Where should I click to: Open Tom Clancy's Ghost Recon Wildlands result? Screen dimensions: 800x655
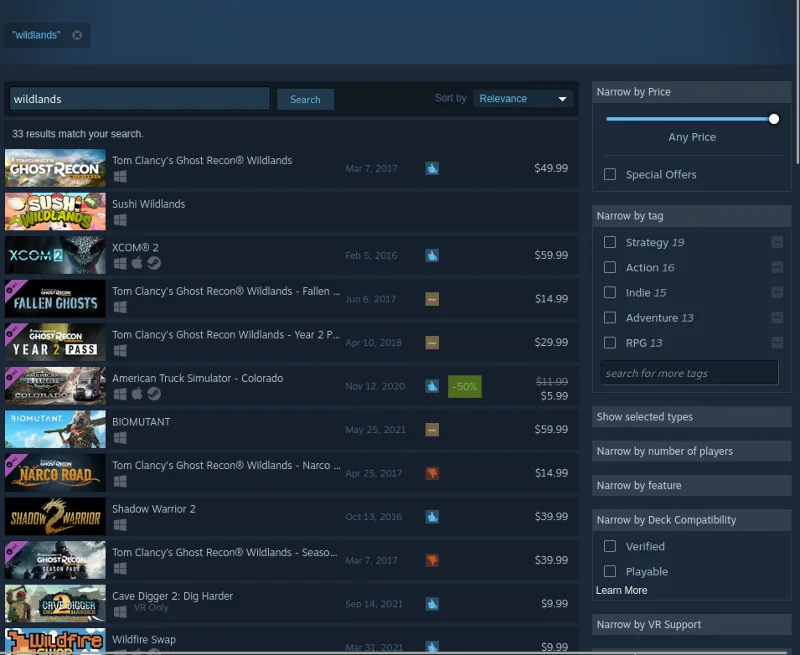291,168
